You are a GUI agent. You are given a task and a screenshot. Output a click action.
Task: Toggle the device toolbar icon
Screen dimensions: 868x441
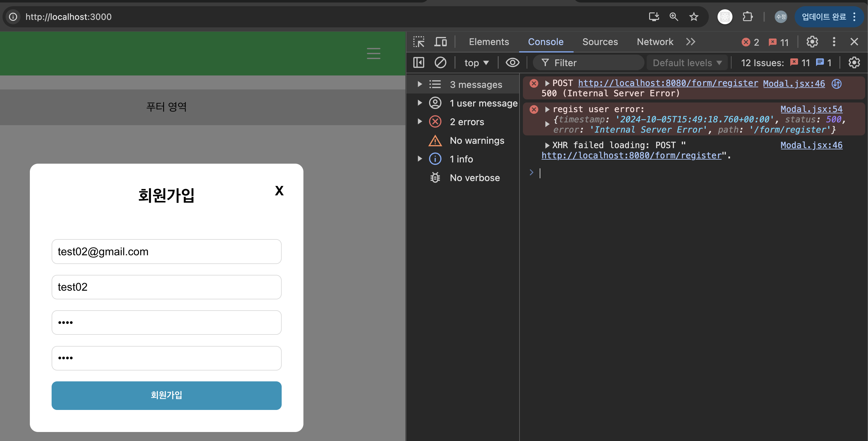click(441, 42)
